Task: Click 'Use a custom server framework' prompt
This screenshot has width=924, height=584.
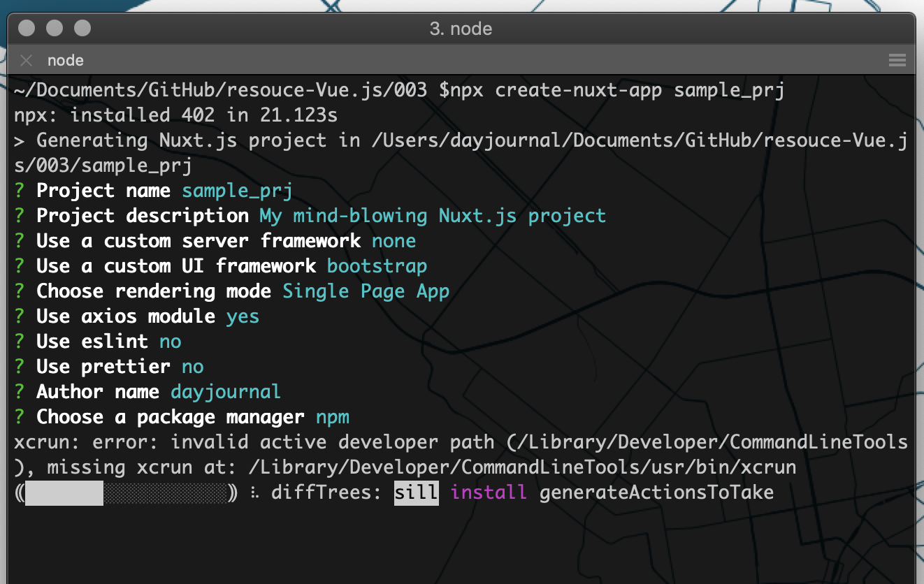Action: [x=198, y=241]
